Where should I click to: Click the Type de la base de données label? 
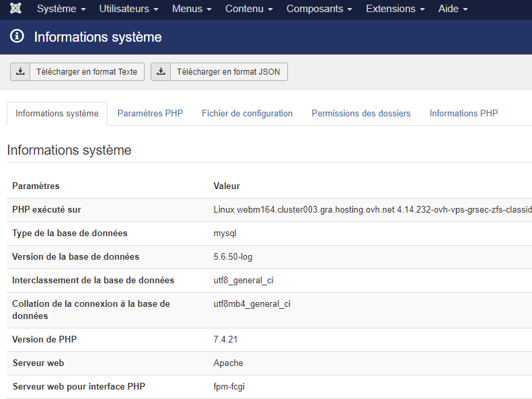[70, 233]
